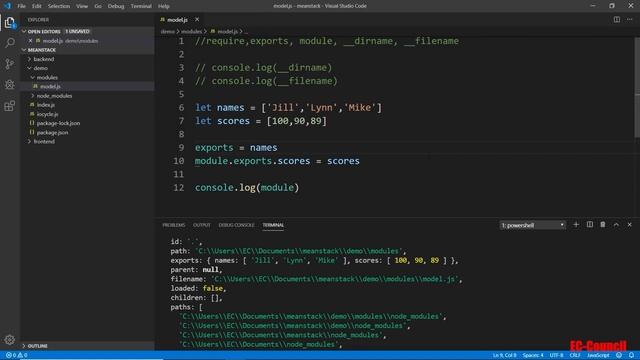Open iocycle.js in the file tree
This screenshot has height=360, width=640.
click(47, 114)
